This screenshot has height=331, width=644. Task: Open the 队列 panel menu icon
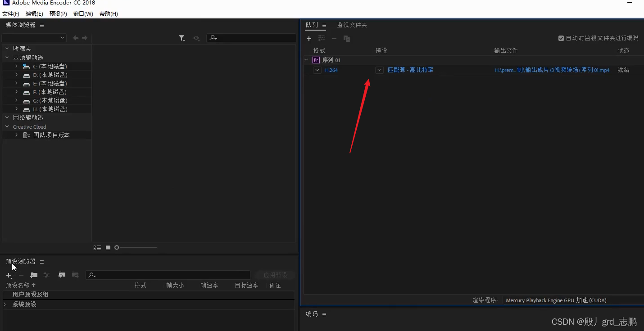(324, 26)
